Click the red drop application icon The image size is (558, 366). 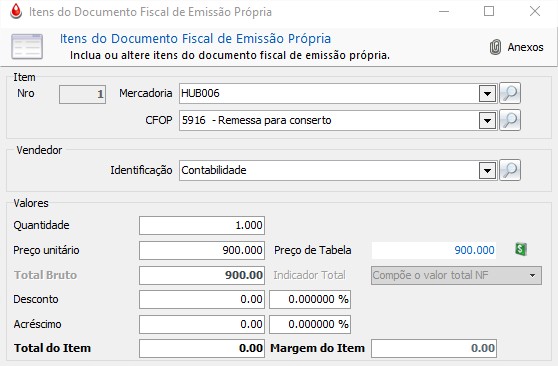tap(16, 11)
